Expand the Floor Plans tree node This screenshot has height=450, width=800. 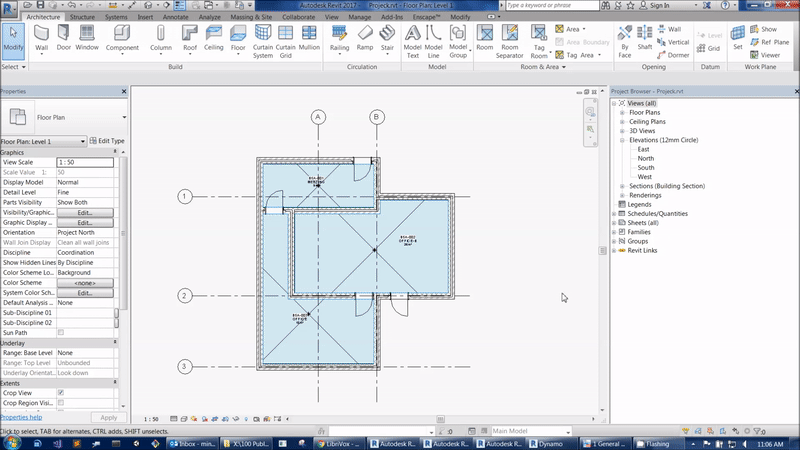(x=622, y=112)
